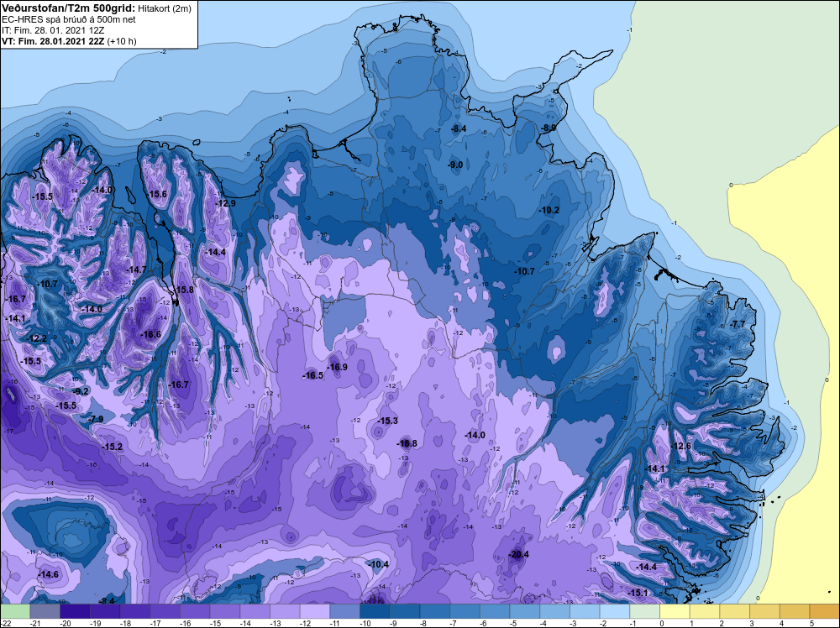This screenshot has width=840, height=628.
Task: Click the pale lilac legend swatch starting at -12
Action: tap(315, 611)
